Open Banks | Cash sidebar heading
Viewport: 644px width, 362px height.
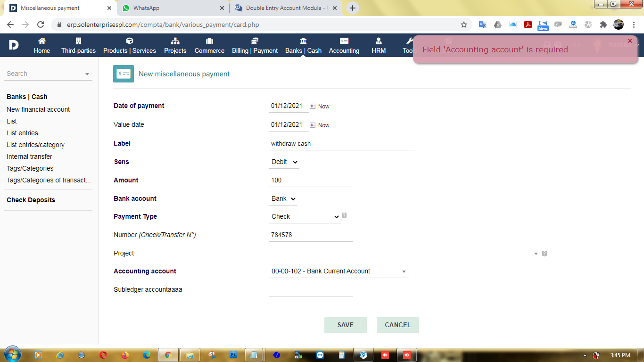point(27,97)
